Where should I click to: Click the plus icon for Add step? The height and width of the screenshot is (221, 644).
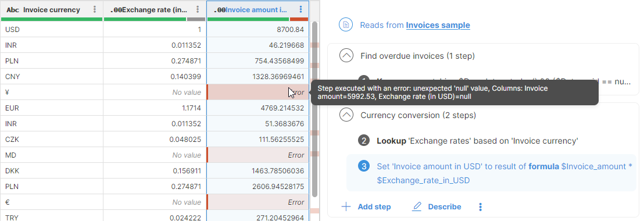click(346, 206)
